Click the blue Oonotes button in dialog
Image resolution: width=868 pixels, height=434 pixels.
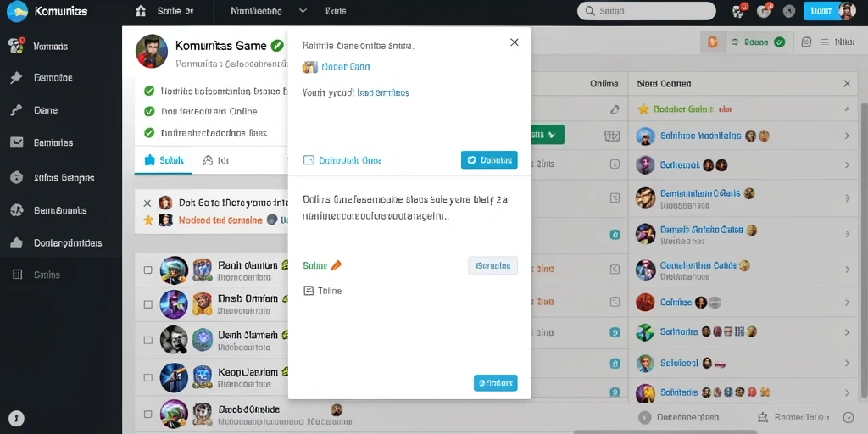pos(489,160)
